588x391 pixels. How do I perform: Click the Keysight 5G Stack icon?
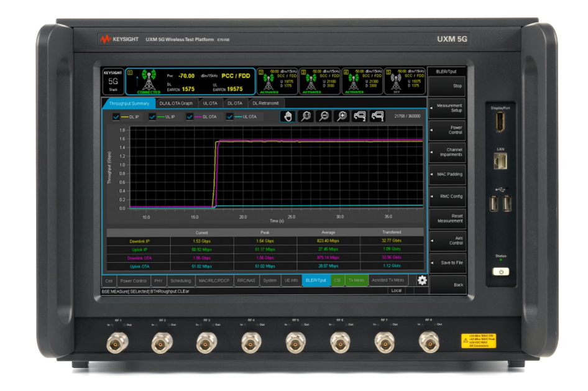pyautogui.click(x=113, y=81)
